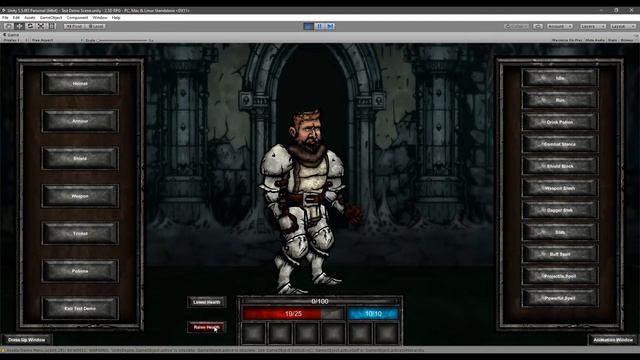Click the Weapon button
This screenshot has width=640, height=360.
tap(80, 196)
